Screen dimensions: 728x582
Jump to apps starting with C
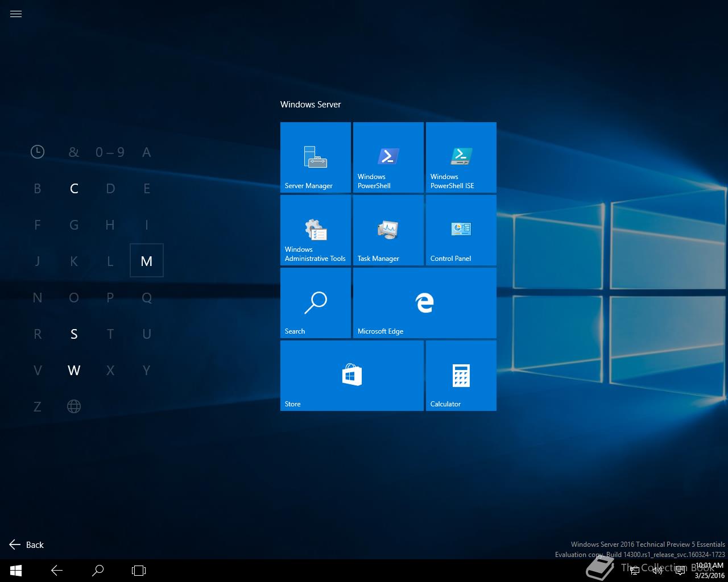pyautogui.click(x=74, y=188)
